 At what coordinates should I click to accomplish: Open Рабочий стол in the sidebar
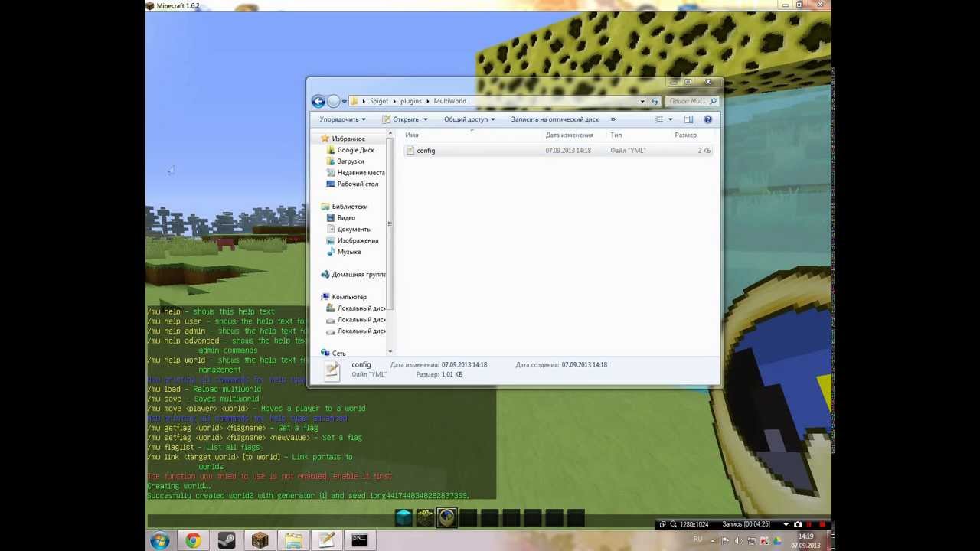358,184
